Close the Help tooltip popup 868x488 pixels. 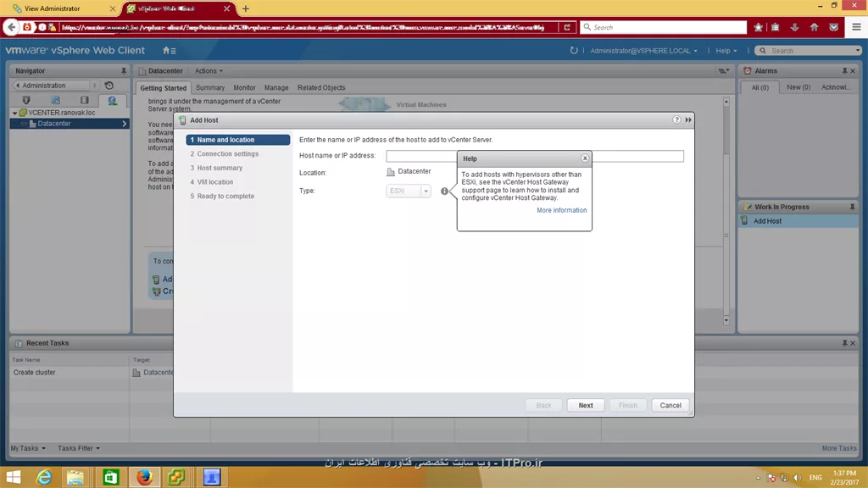[585, 158]
